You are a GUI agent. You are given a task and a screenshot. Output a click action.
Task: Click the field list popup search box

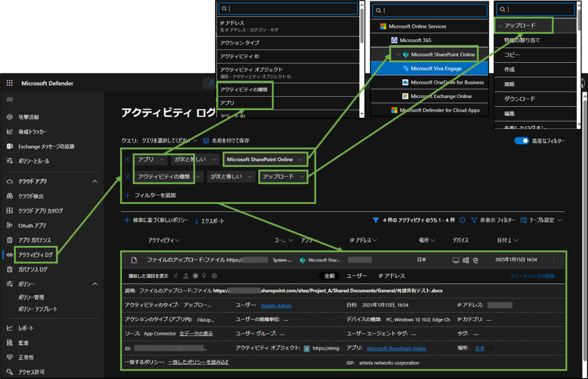tap(288, 9)
